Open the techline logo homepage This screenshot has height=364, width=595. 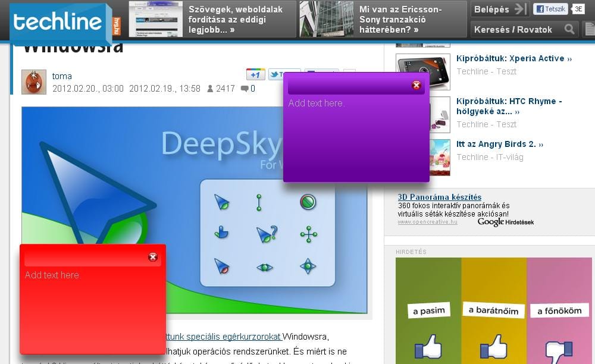58,21
